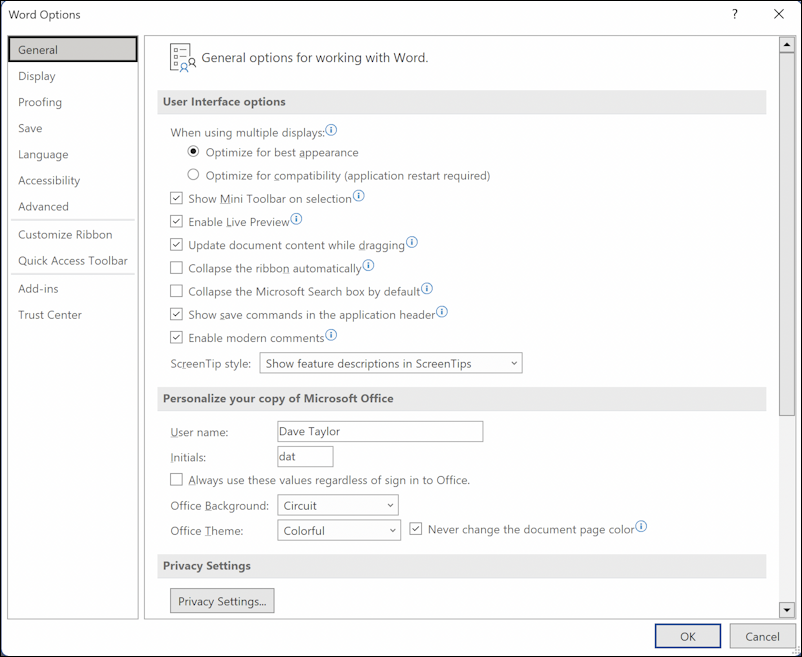Click the Initials input field
The width and height of the screenshot is (802, 657).
[305, 456]
